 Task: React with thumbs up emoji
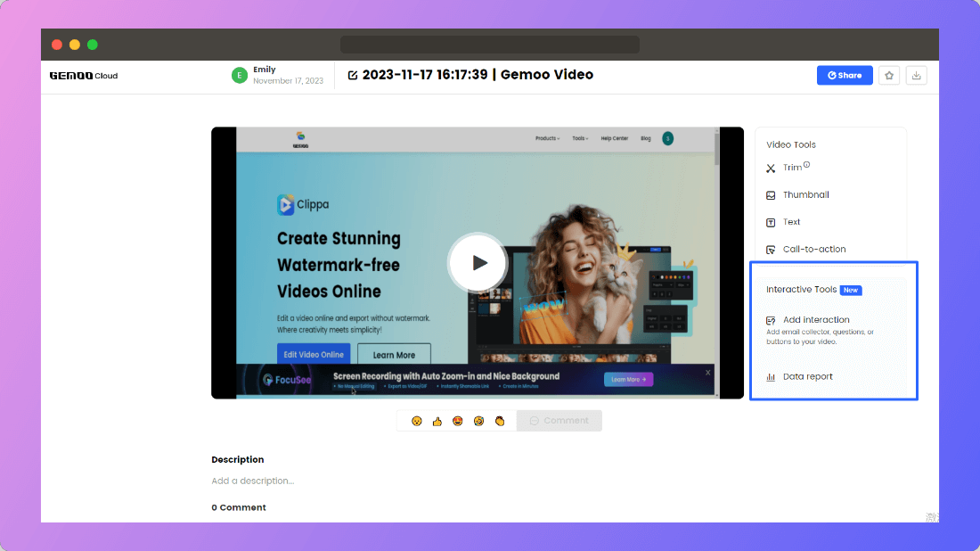(x=437, y=421)
